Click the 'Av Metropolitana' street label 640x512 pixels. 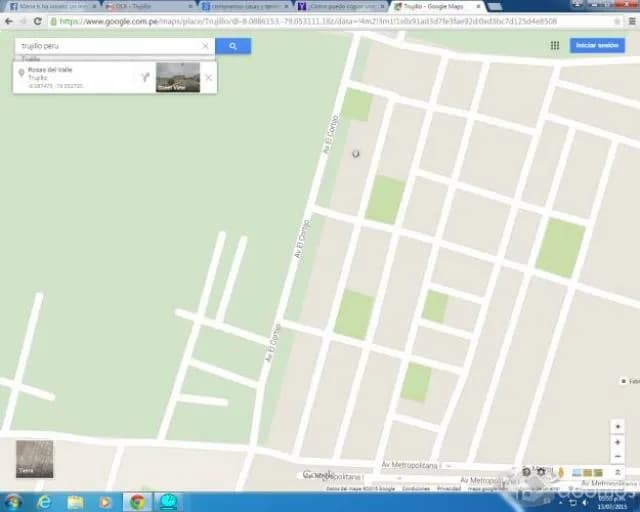click(x=409, y=465)
